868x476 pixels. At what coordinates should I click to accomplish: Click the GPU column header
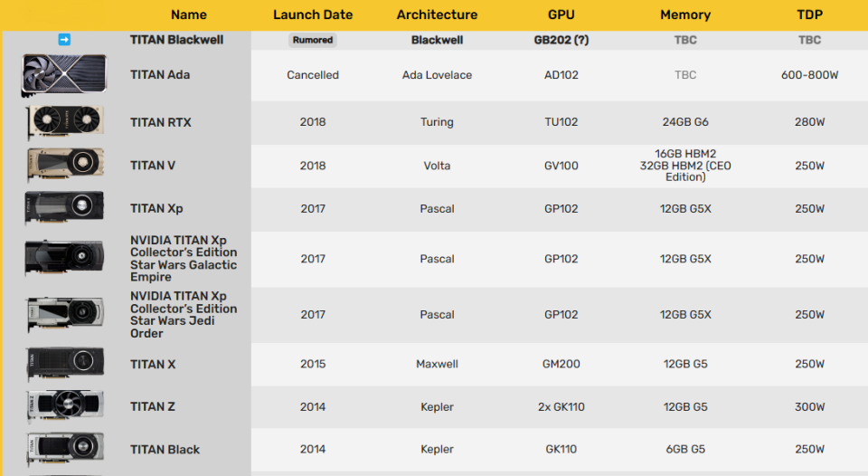[561, 15]
